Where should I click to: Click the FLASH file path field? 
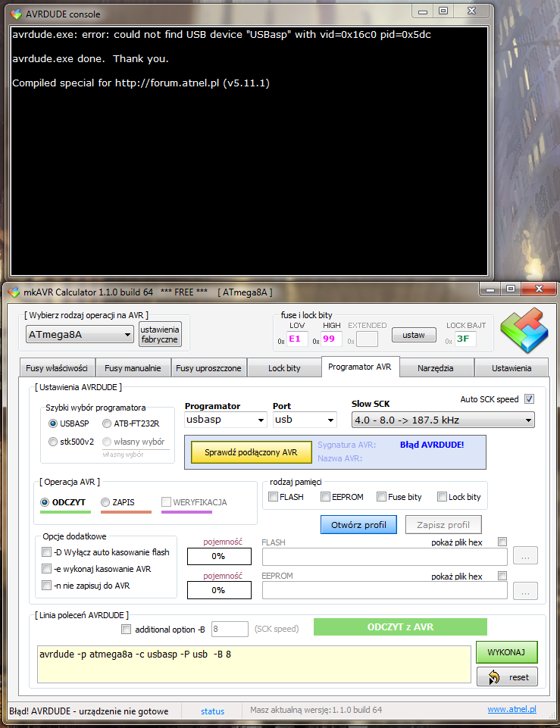pos(384,557)
